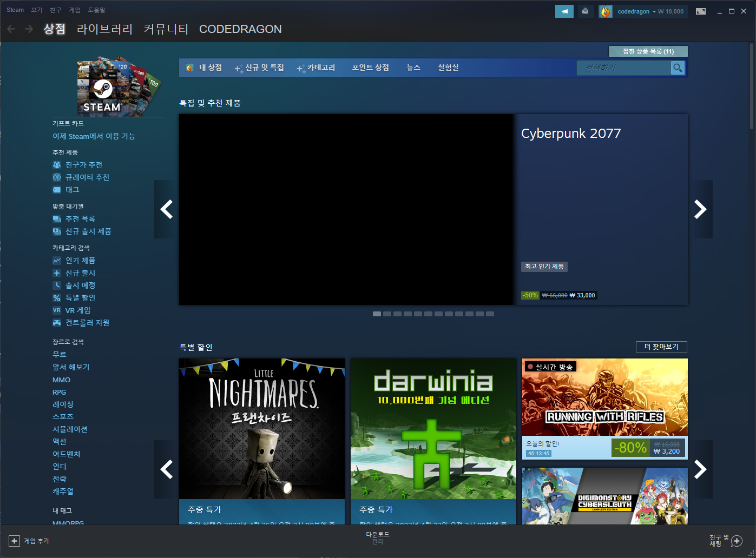This screenshot has width=756, height=558.
Task: Open the 실험실 store tab
Action: click(x=448, y=68)
